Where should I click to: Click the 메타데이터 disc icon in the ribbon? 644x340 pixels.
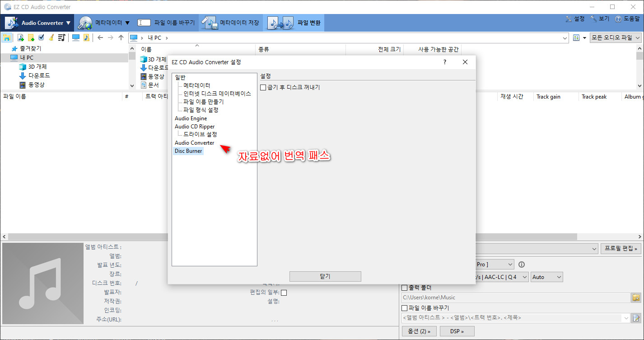(x=85, y=23)
